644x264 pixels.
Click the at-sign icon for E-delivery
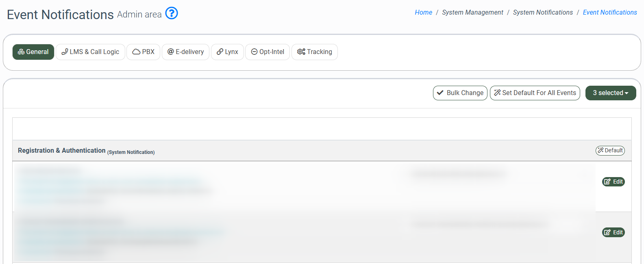pyautogui.click(x=171, y=52)
